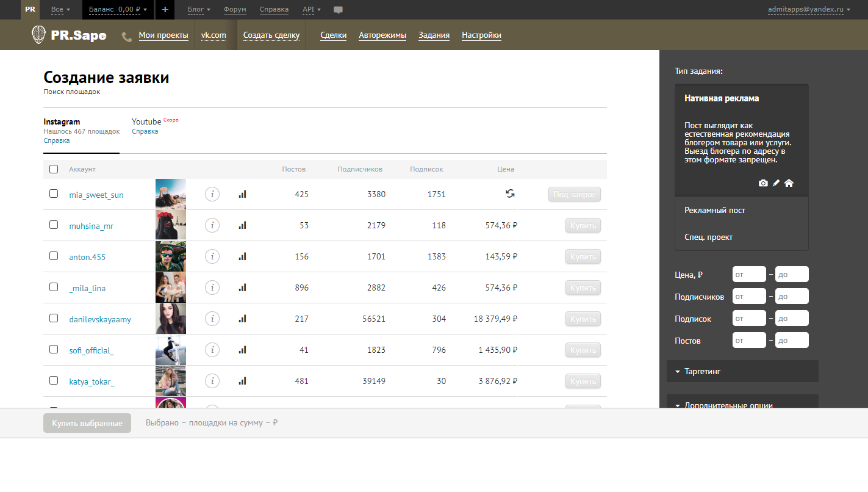Tick the checkbox for anton.455
Viewport: 868px width, 492px height.
[54, 256]
